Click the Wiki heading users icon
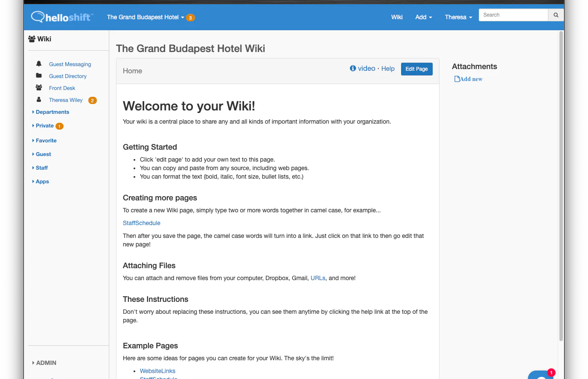 32,39
